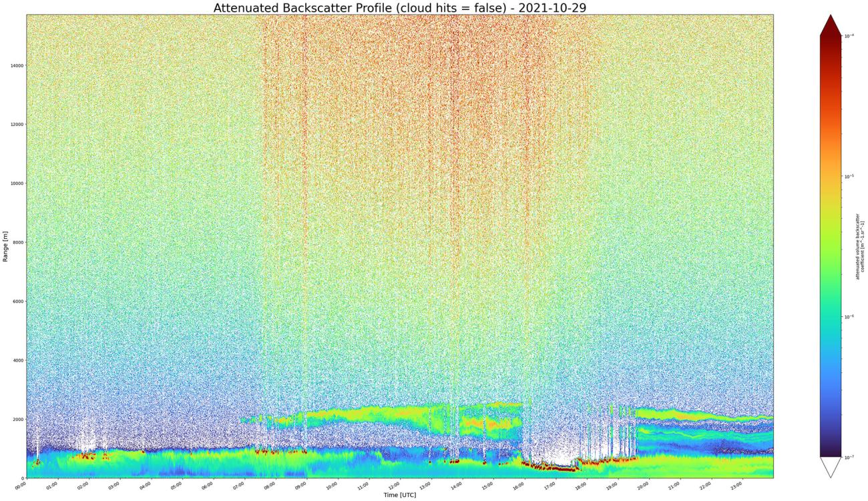Screen dimensions: 868x501
Task: Select the 'Range [m]' axis label
Action: (5, 247)
